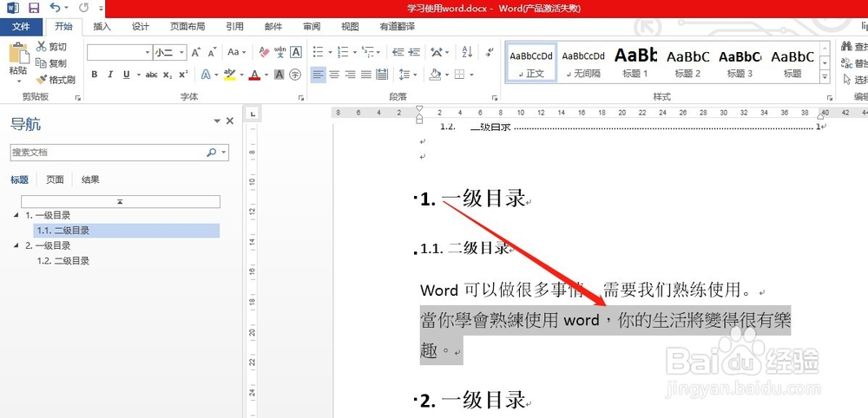Apply the red font color
Screen dimensions: 868x418
coord(254,74)
